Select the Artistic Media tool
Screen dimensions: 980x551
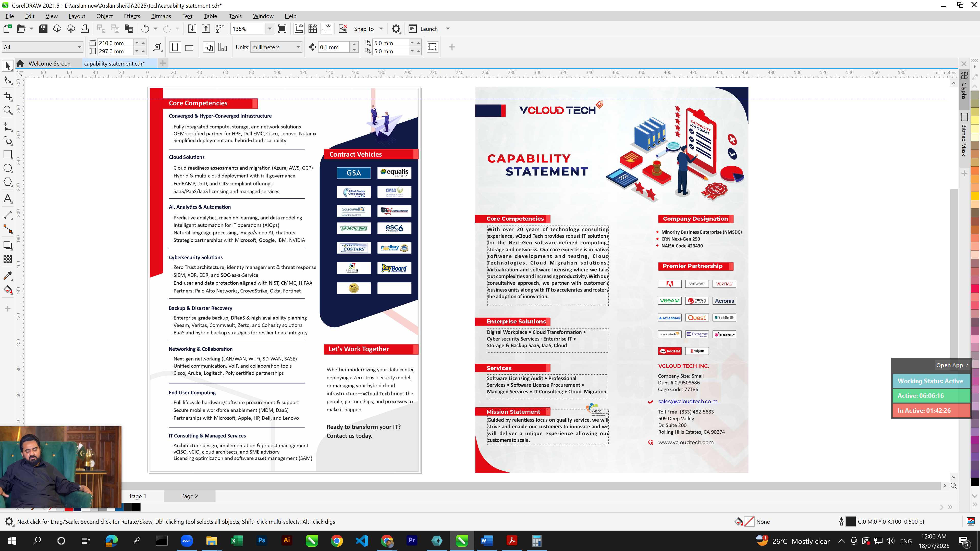tap(8, 141)
